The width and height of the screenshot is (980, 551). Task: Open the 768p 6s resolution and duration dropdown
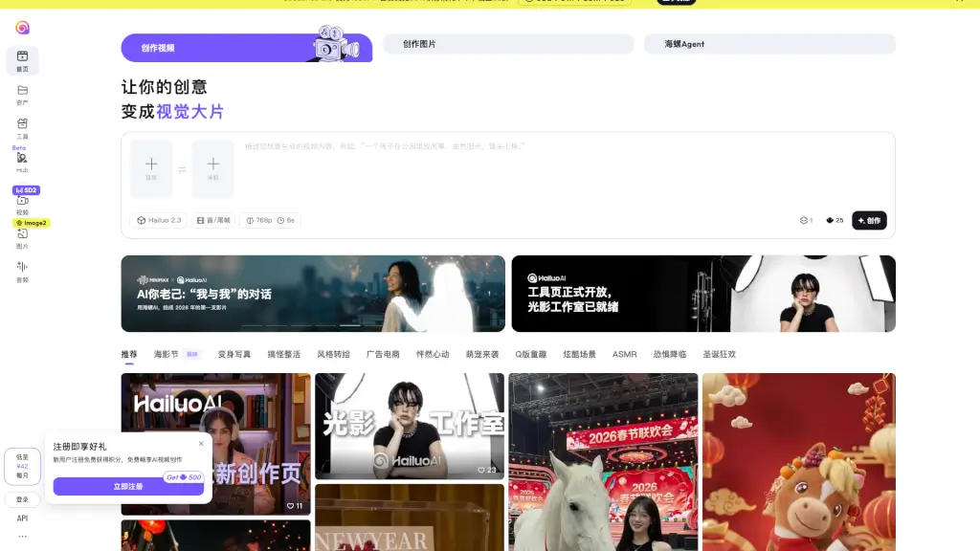pos(271,220)
